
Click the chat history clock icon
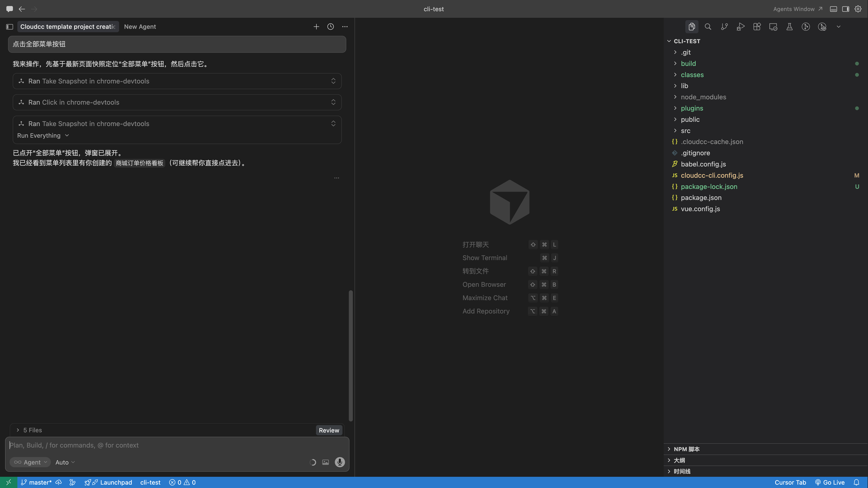[x=331, y=26]
